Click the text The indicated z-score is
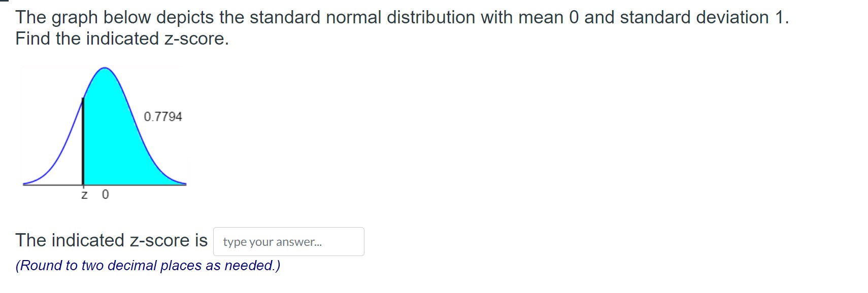Viewport: 868px width, 293px height. 112,240
